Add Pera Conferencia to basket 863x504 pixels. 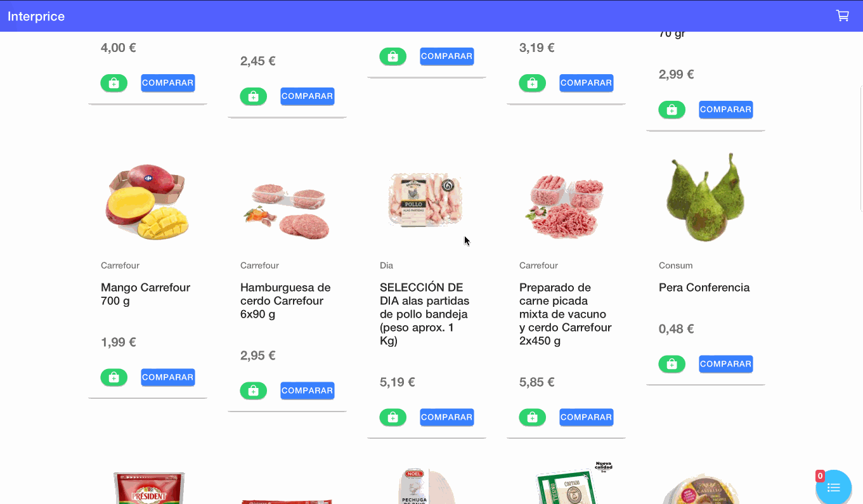[672, 364]
